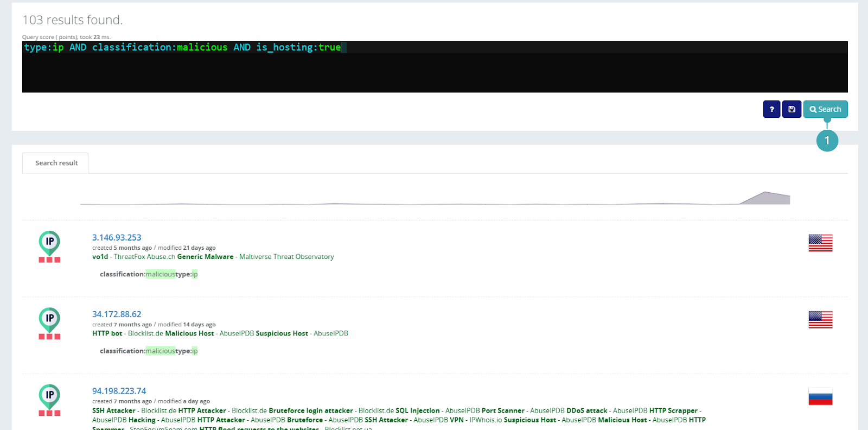
Task: Click the SSH Attacker tag on third result
Action: (113, 410)
